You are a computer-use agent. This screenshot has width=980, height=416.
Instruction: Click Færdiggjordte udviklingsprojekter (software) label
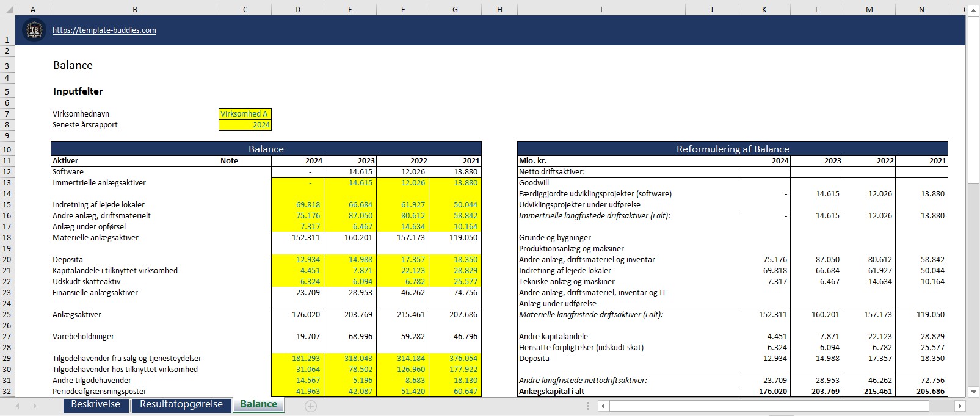[595, 194]
